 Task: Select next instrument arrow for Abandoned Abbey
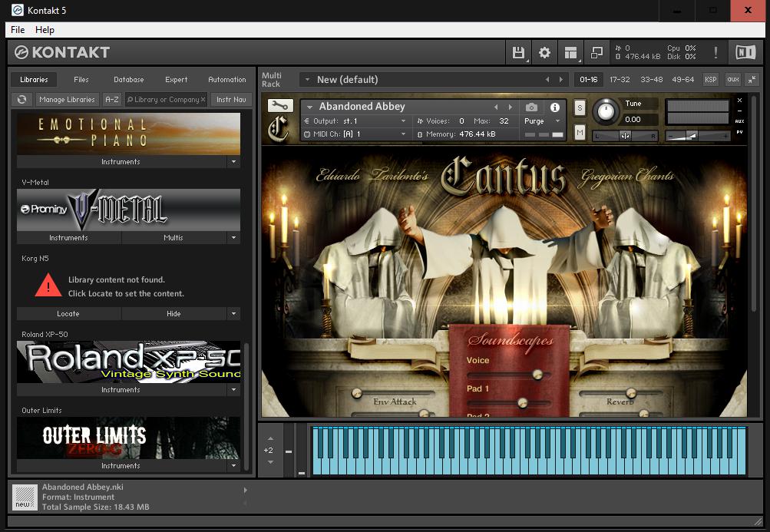coord(511,107)
